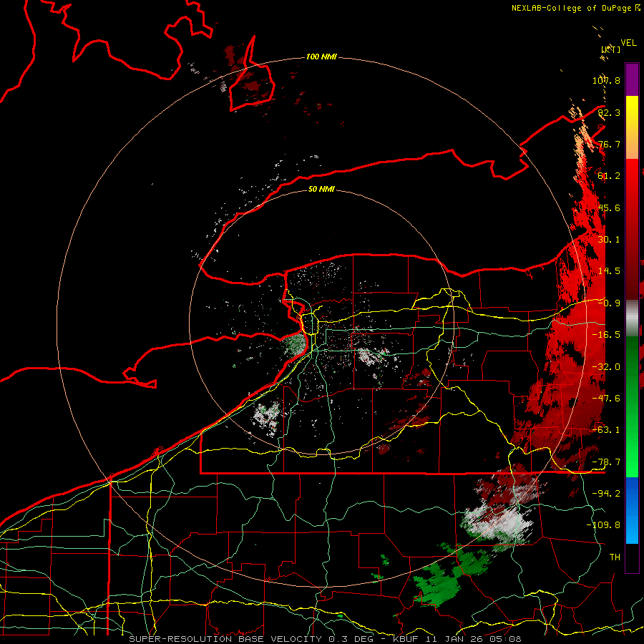Image resolution: width=644 pixels, height=644 pixels.
Task: Click the 100 NMI range ring label
Action: click(x=321, y=57)
